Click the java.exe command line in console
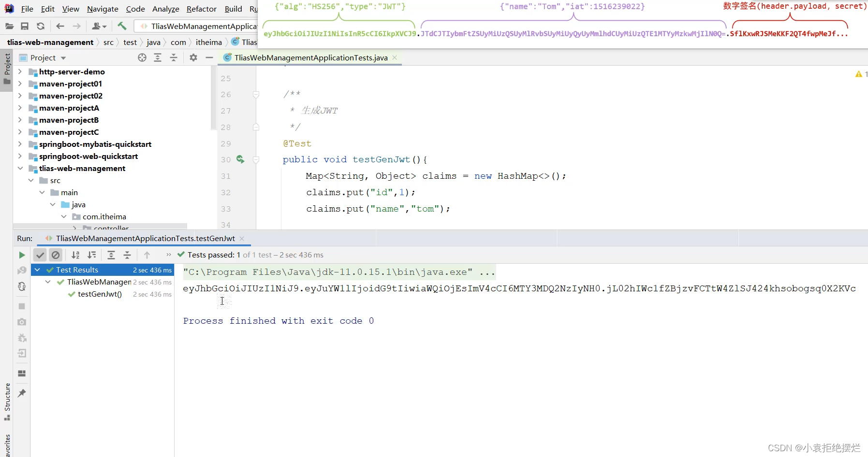This screenshot has height=457, width=868. pyautogui.click(x=339, y=272)
